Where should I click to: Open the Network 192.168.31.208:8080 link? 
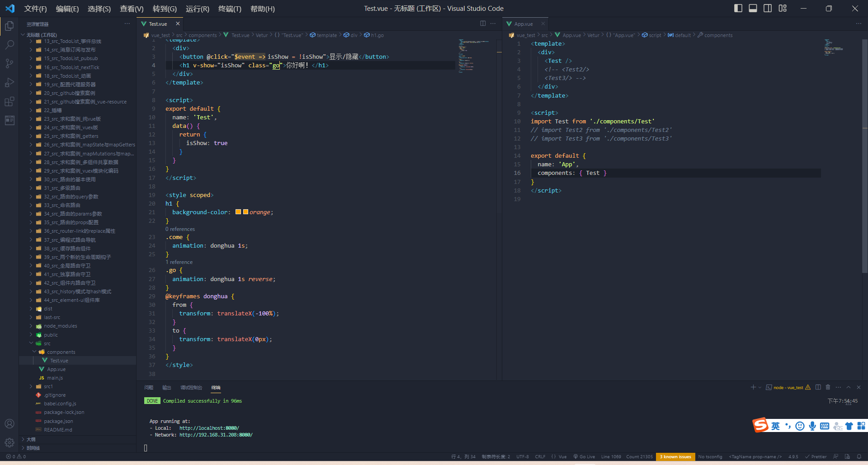click(216, 435)
